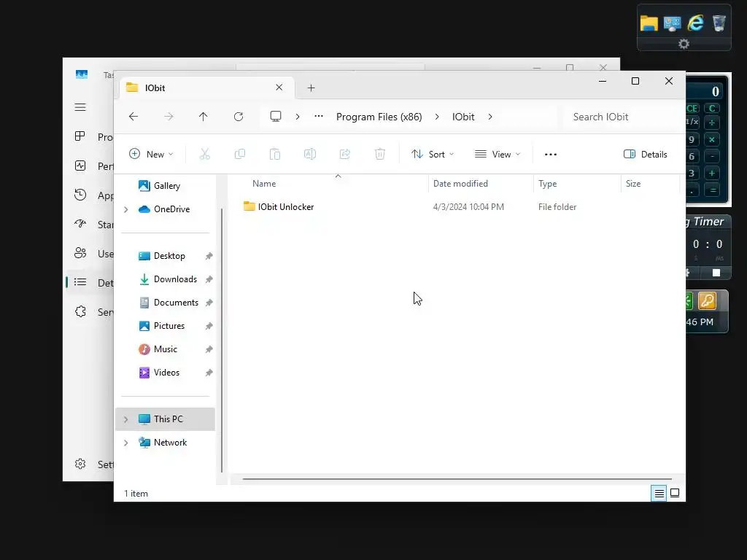Image resolution: width=747 pixels, height=560 pixels.
Task: Click the Delete trash icon
Action: coord(380,155)
